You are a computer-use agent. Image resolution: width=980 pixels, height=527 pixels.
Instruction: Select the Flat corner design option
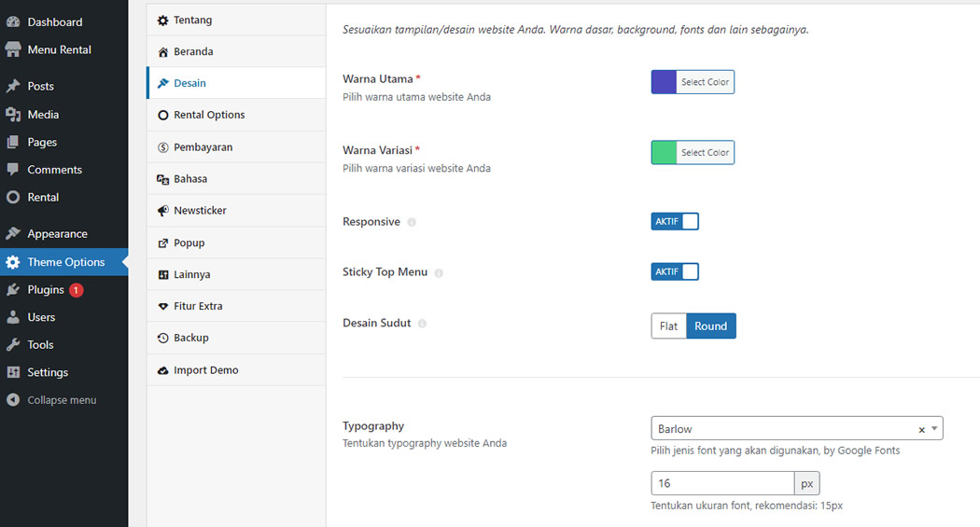click(x=669, y=326)
